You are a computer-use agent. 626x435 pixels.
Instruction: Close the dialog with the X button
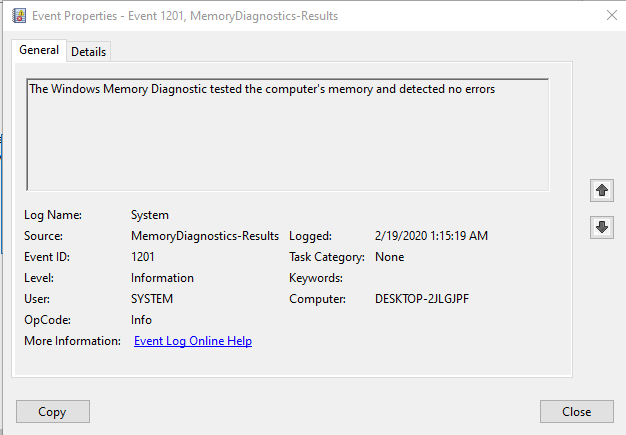(x=612, y=16)
